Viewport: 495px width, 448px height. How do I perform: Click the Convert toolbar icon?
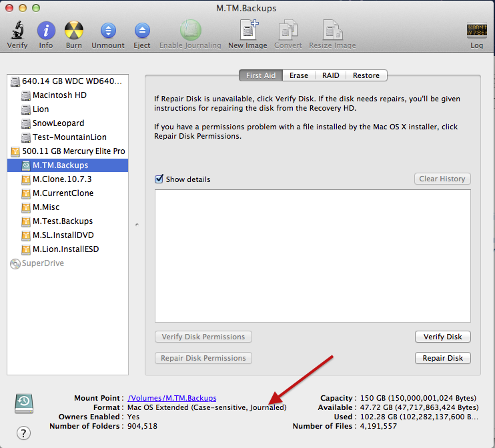(x=288, y=30)
